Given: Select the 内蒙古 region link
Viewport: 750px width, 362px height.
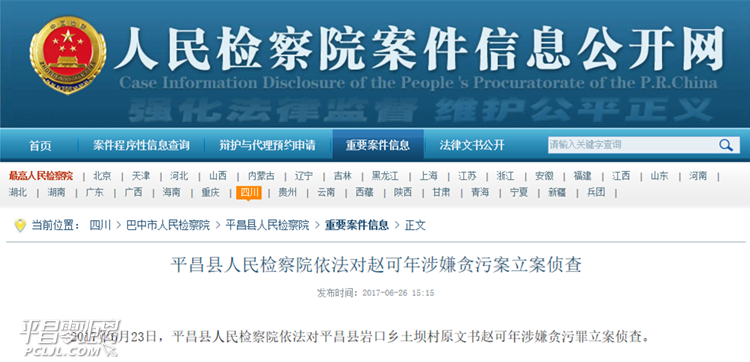Looking at the screenshot, I should click(261, 176).
